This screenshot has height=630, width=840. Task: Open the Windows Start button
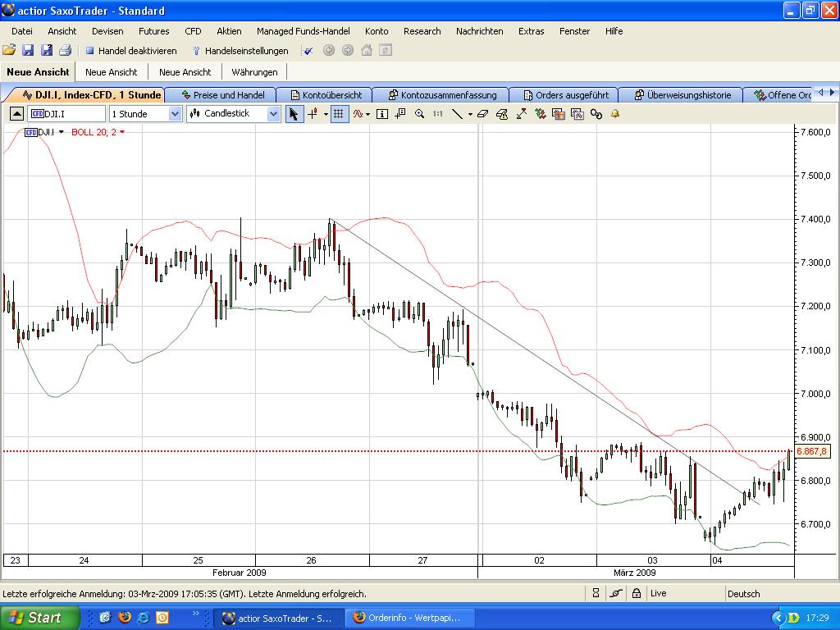(x=39, y=617)
